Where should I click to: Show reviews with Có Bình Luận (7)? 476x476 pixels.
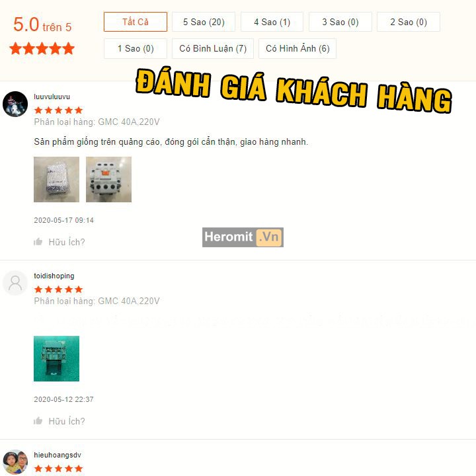pyautogui.click(x=213, y=48)
